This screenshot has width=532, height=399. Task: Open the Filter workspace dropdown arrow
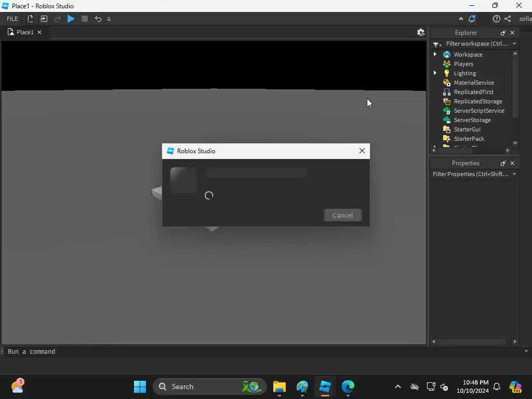click(x=514, y=44)
